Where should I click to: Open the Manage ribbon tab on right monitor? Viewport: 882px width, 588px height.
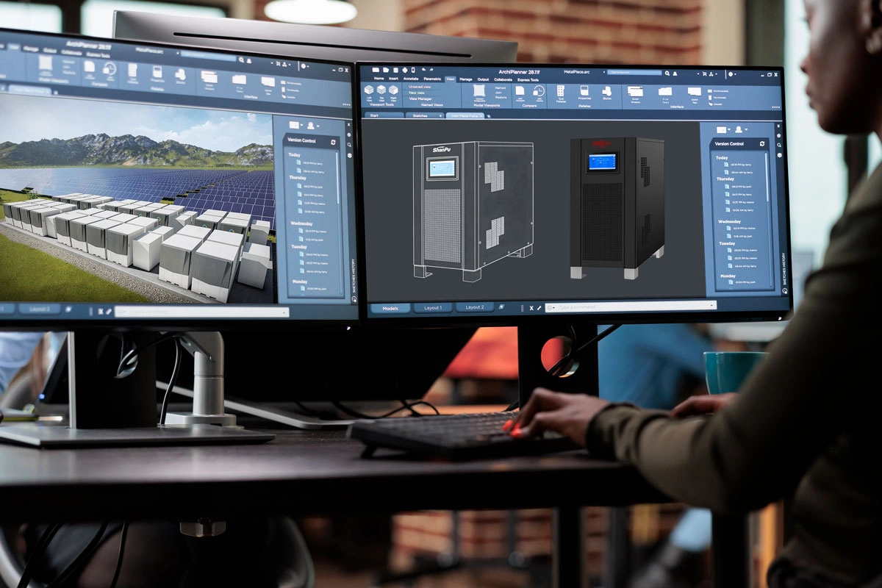tap(466, 79)
